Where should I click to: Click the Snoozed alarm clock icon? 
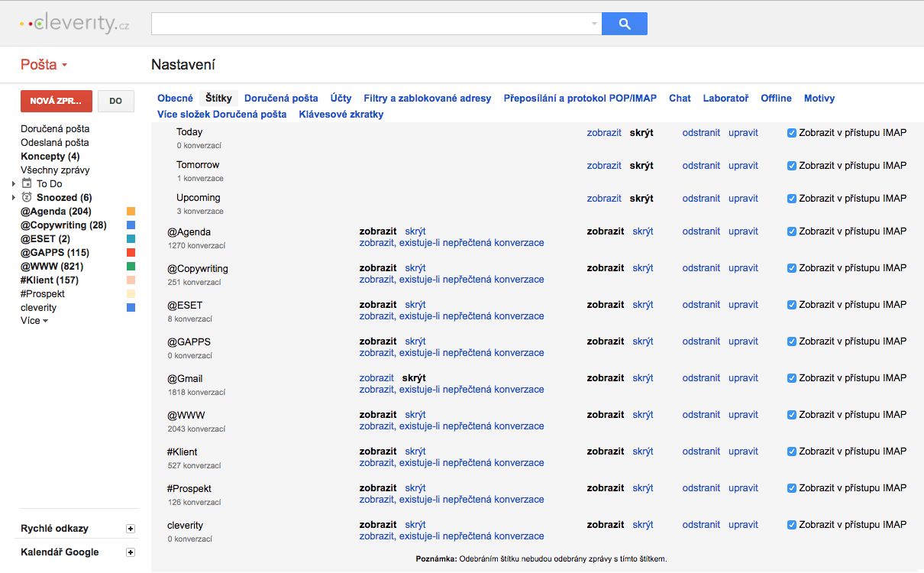(27, 197)
